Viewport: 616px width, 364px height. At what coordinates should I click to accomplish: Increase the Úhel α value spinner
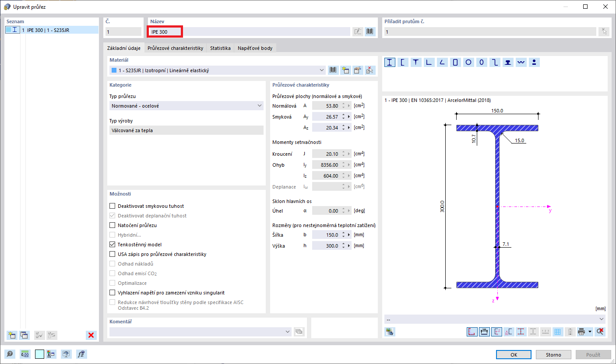point(343,209)
